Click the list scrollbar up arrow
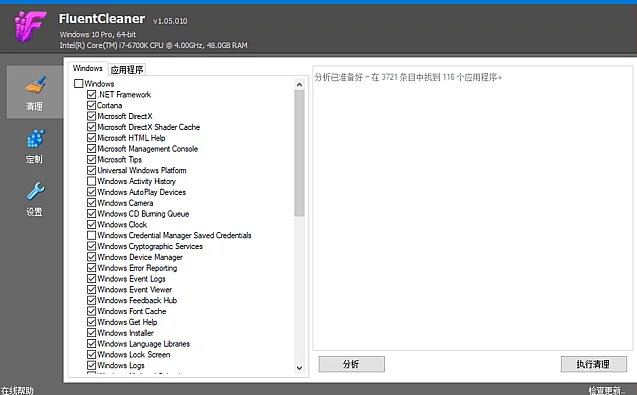The width and height of the screenshot is (637, 395). tap(299, 85)
